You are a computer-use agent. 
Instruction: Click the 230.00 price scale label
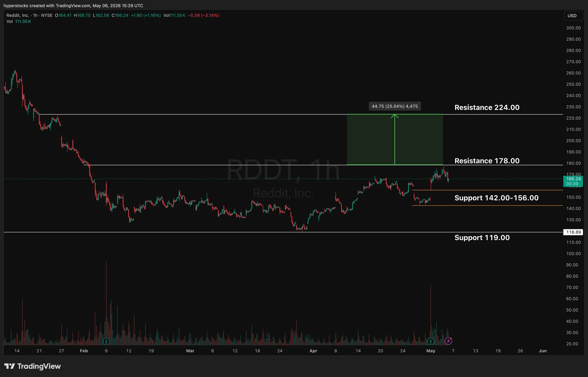pos(574,107)
